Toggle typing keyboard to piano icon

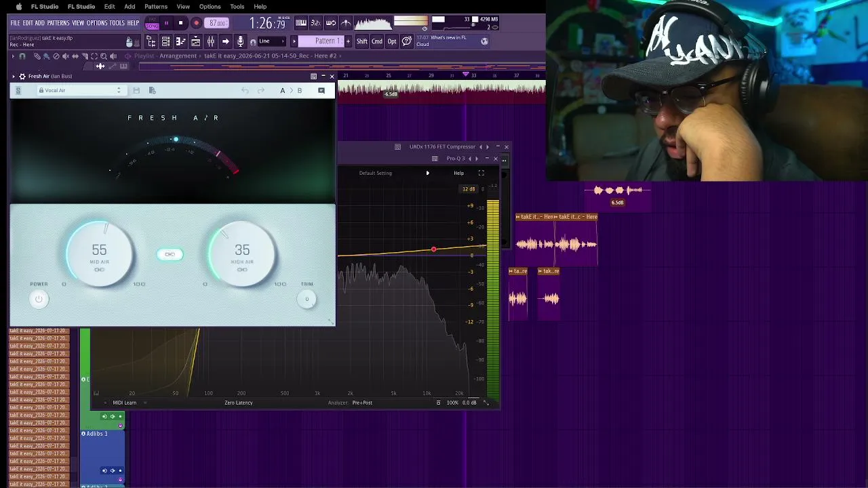click(x=301, y=23)
